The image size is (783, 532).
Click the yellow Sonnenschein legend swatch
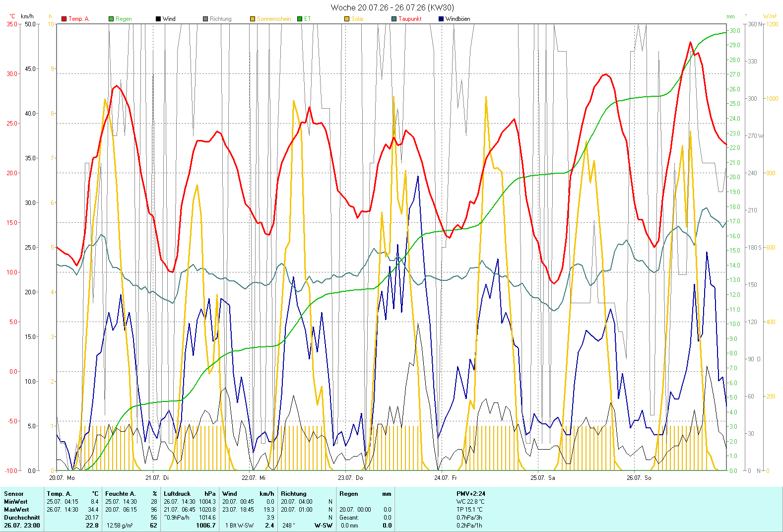253,19
